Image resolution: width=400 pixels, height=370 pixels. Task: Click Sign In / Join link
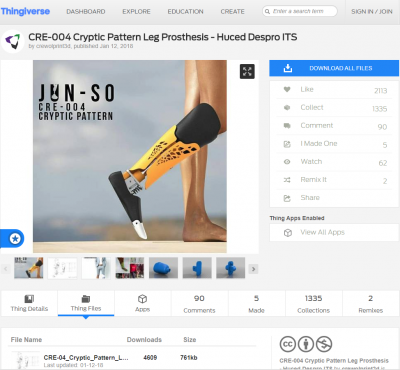(372, 11)
